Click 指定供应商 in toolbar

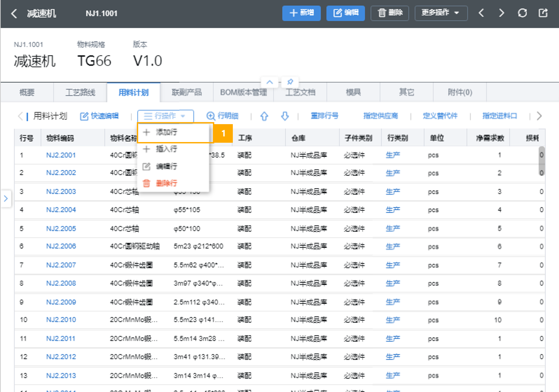381,116
